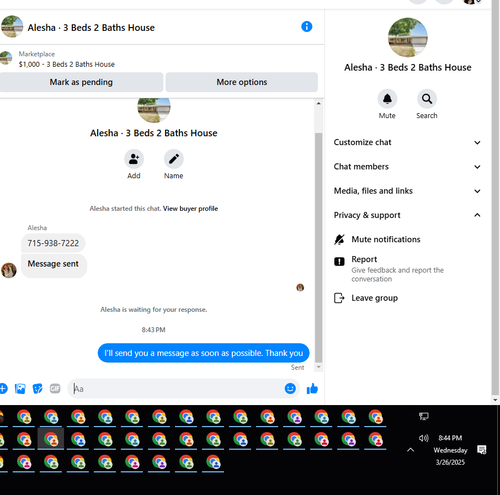500x495 pixels.
Task: Click the Add people icon in chat
Action: coord(134,159)
